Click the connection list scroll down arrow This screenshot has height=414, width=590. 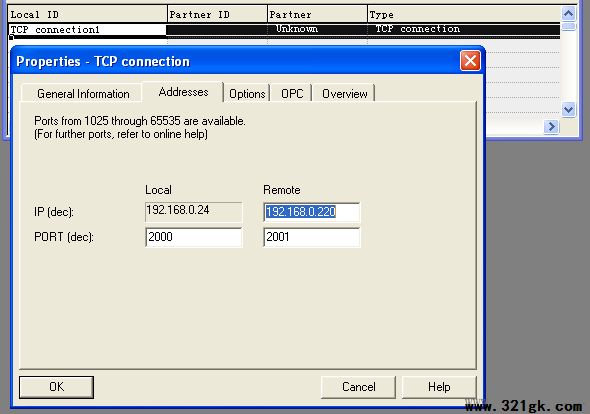click(x=569, y=110)
